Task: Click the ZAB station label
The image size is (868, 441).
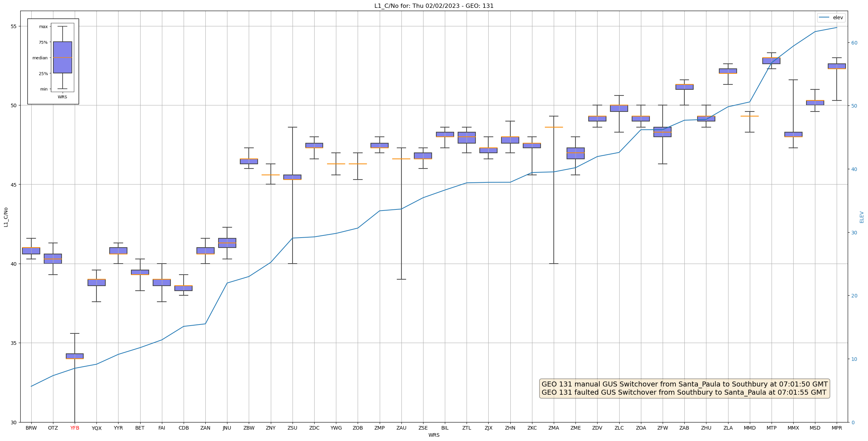Action: (x=684, y=428)
